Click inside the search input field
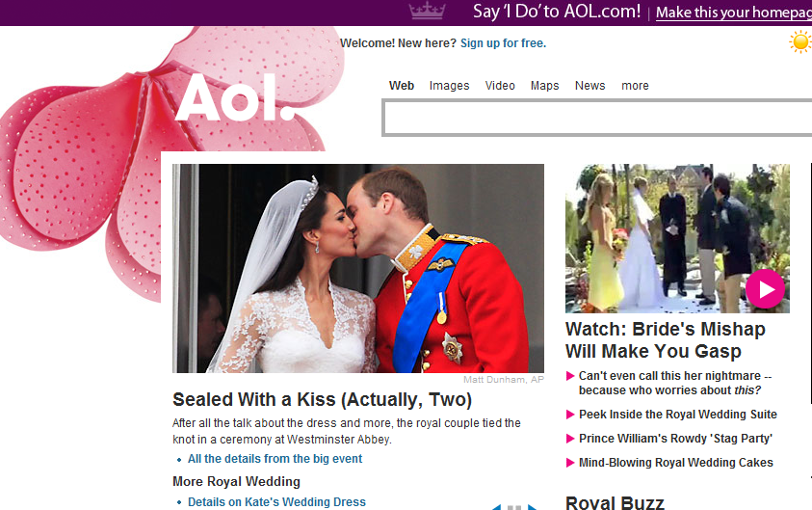The image size is (812, 510). [597, 119]
